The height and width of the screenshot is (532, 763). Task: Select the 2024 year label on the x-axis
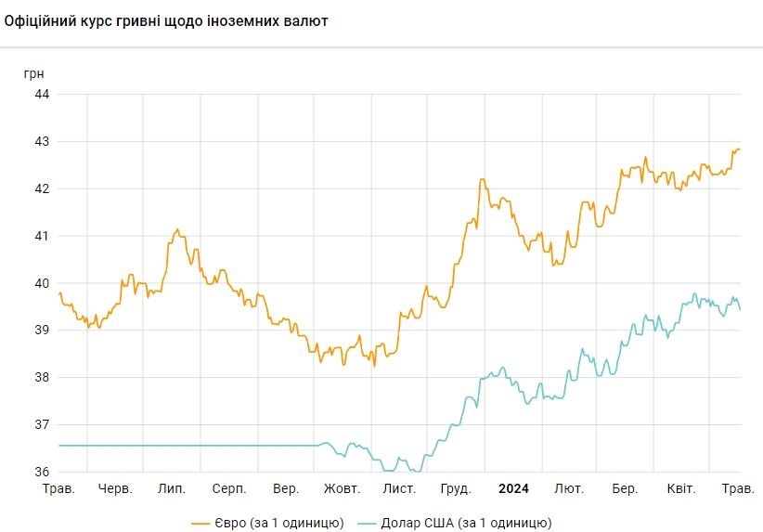[x=513, y=488]
